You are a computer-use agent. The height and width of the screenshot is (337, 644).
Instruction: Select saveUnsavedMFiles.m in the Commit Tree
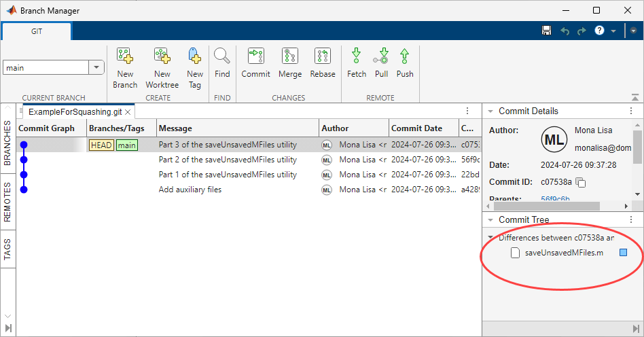(x=563, y=253)
